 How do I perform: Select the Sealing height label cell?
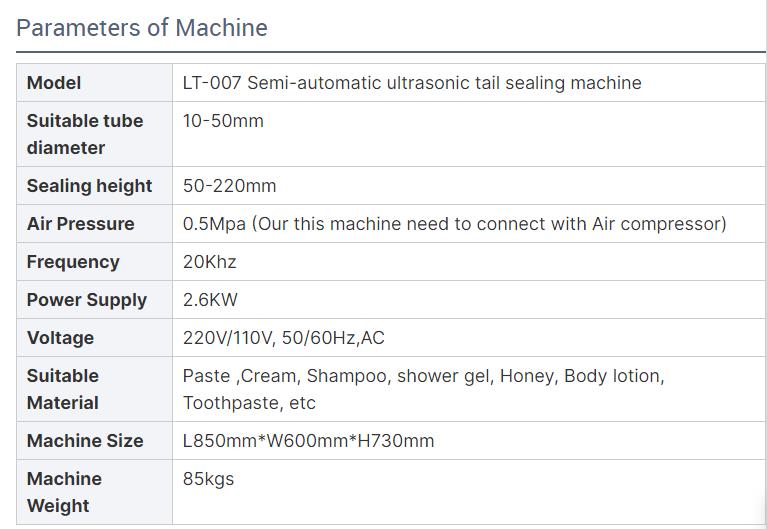(94, 185)
